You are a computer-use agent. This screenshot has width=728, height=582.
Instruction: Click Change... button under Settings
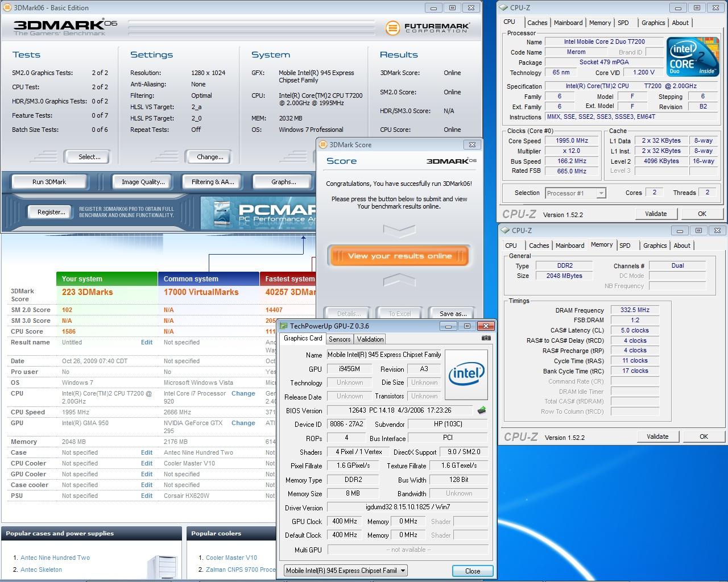point(210,157)
